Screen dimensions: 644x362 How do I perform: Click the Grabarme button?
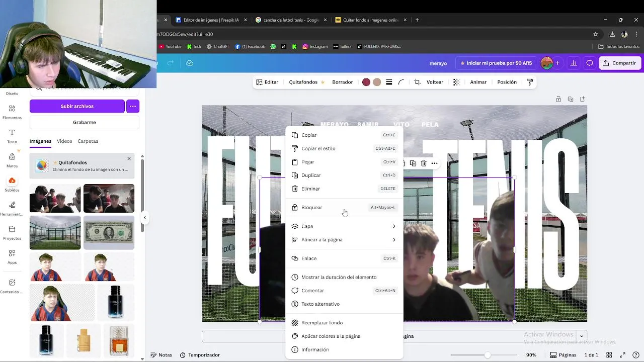(x=85, y=122)
